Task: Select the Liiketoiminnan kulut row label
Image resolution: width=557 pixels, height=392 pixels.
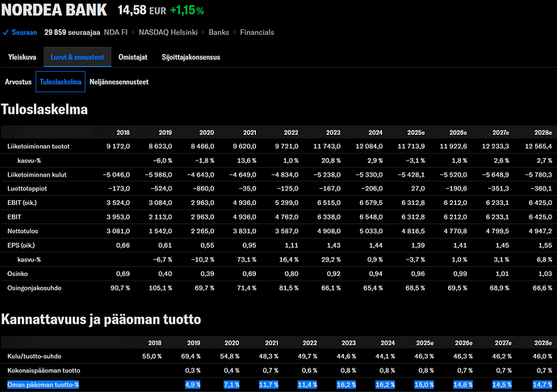Action: pos(37,175)
